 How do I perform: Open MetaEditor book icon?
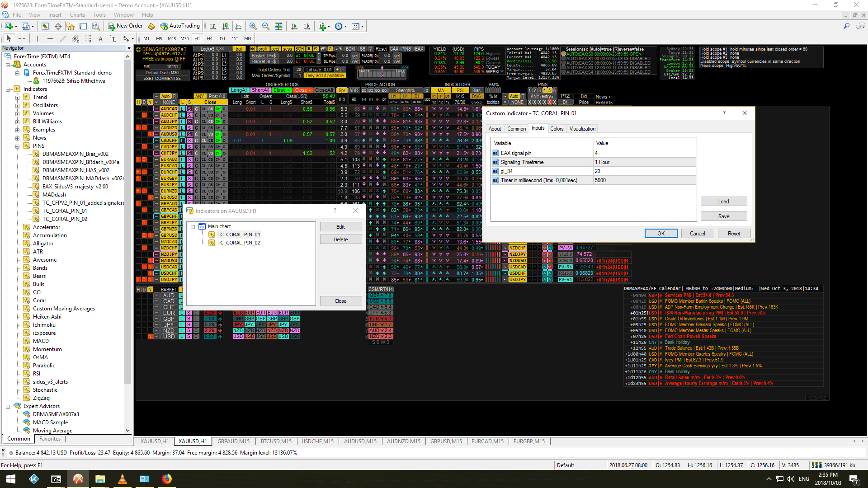click(151, 26)
